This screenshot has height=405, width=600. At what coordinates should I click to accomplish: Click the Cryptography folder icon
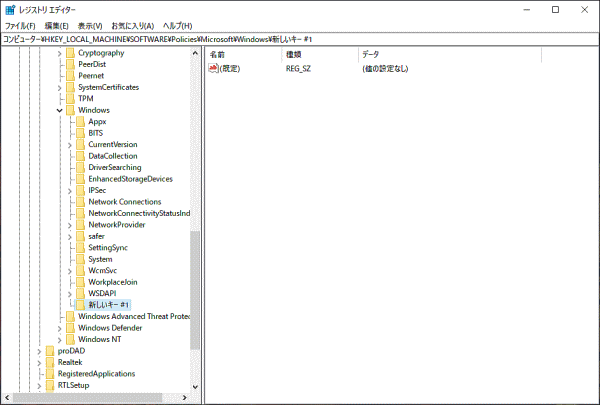(70, 53)
